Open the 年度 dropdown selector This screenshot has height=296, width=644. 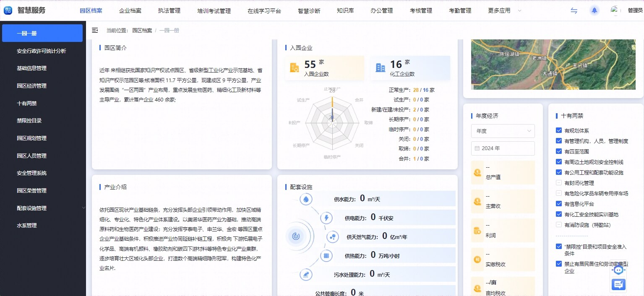(503, 131)
